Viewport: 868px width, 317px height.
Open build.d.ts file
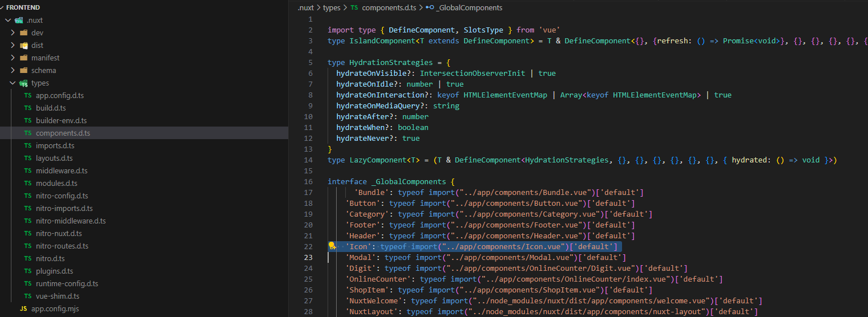(x=51, y=108)
